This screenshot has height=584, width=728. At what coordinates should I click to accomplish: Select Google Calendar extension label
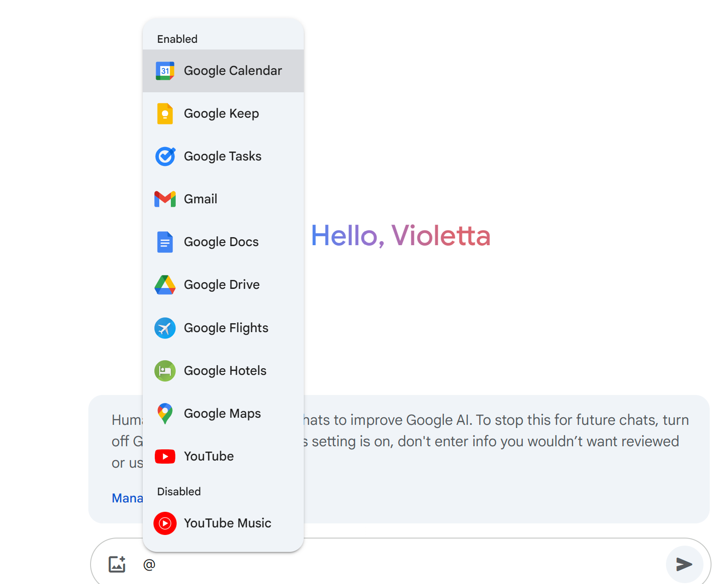coord(233,71)
